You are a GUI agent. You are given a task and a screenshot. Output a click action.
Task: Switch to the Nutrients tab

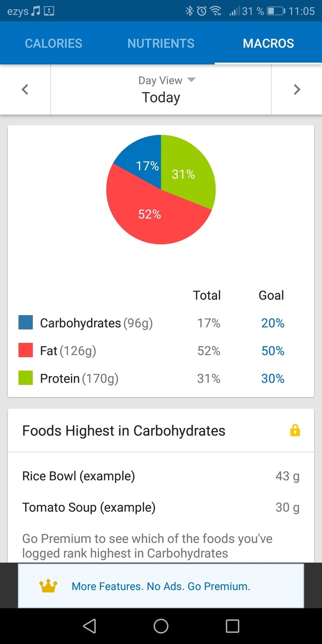[161, 43]
